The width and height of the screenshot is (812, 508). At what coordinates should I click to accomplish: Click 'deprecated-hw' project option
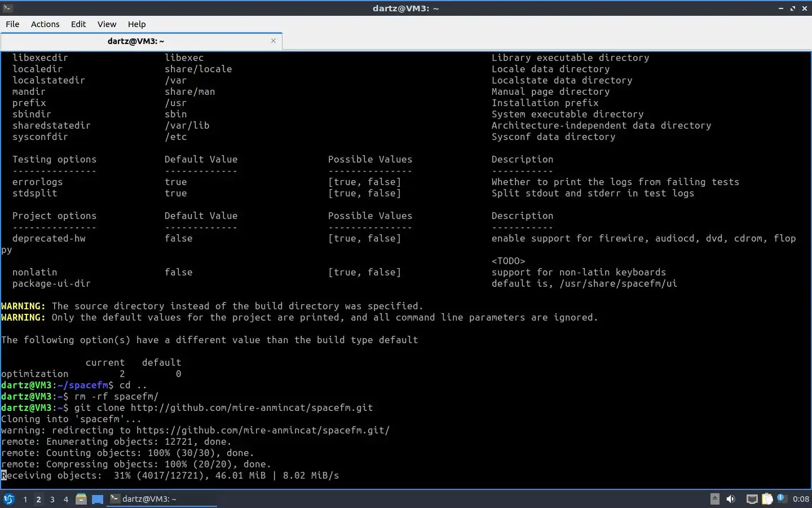point(49,238)
